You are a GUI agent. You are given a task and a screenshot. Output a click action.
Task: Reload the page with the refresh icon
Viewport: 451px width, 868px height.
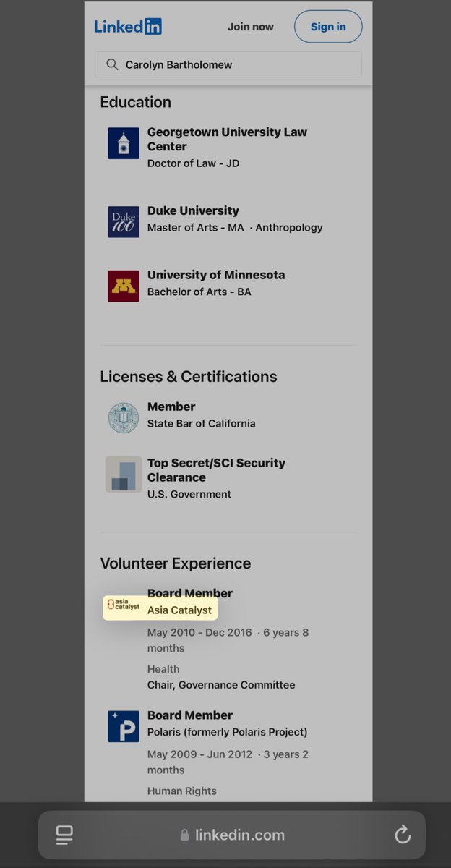coord(403,835)
